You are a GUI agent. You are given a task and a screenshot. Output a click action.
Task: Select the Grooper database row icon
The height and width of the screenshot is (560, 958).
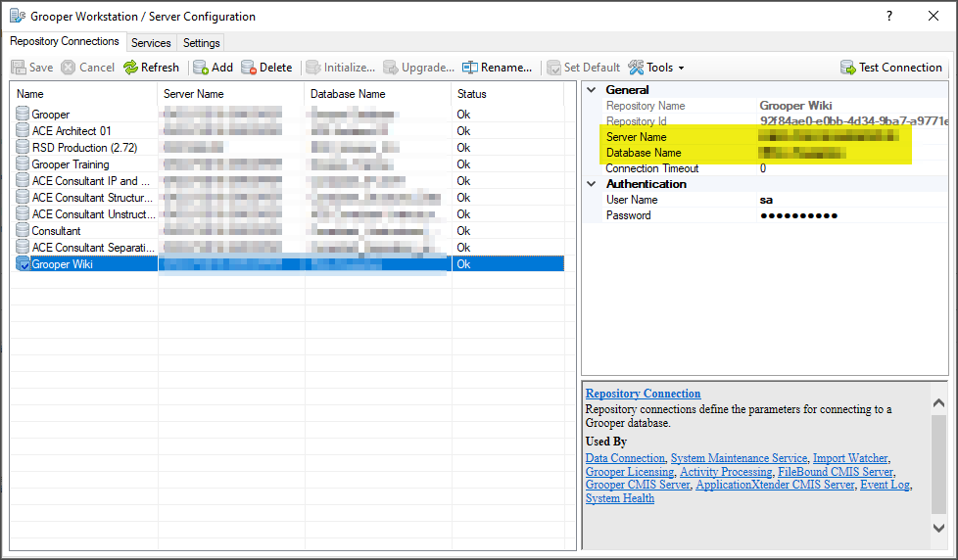click(23, 114)
